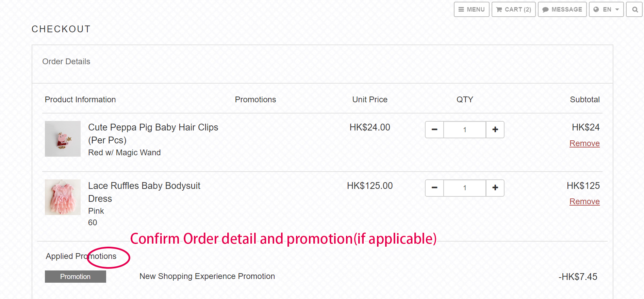Open the search magnifier icon

click(x=635, y=10)
